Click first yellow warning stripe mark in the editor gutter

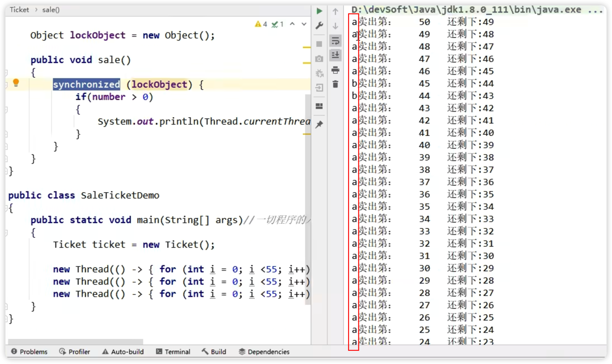tap(307, 47)
